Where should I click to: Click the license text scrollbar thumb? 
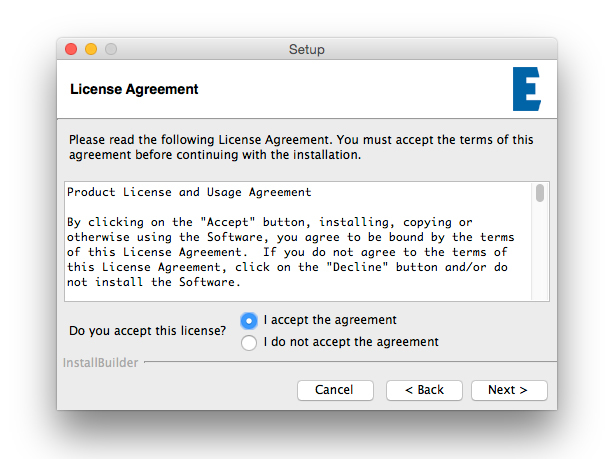(540, 193)
